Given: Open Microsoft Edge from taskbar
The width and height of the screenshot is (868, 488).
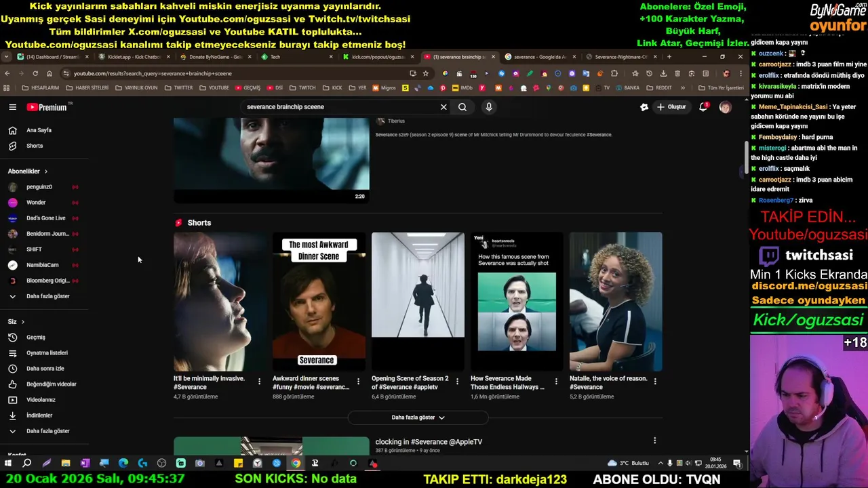Looking at the screenshot, I should click(123, 464).
